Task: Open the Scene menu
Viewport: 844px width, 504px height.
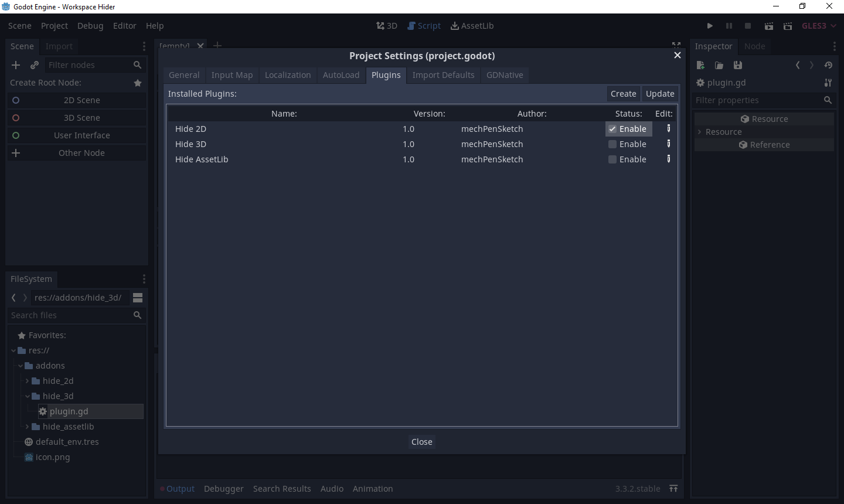Action: click(20, 26)
